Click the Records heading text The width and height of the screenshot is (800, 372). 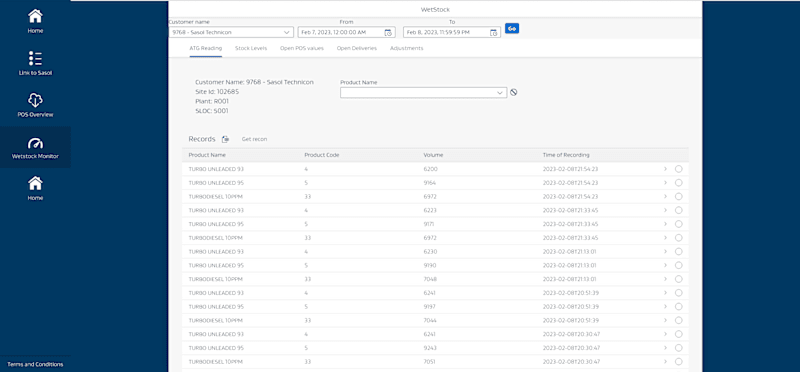pos(202,139)
